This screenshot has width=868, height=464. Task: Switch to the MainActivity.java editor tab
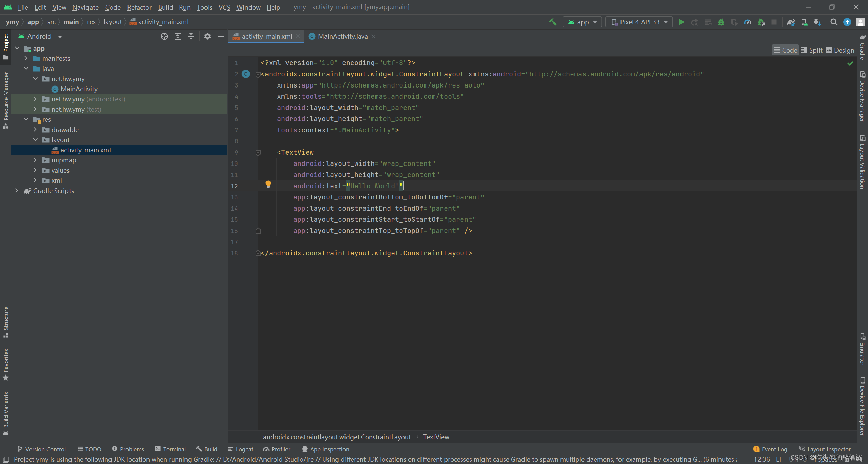[342, 37]
